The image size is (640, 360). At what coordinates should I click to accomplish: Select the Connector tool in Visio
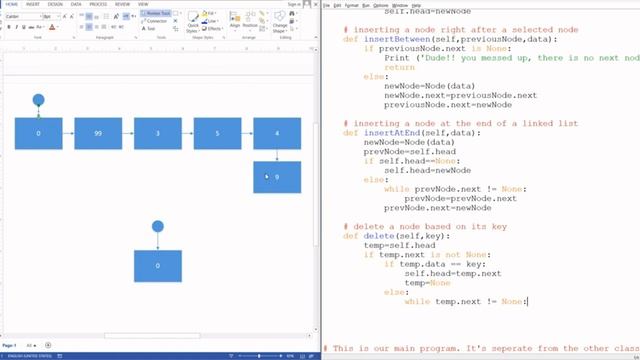click(x=154, y=21)
